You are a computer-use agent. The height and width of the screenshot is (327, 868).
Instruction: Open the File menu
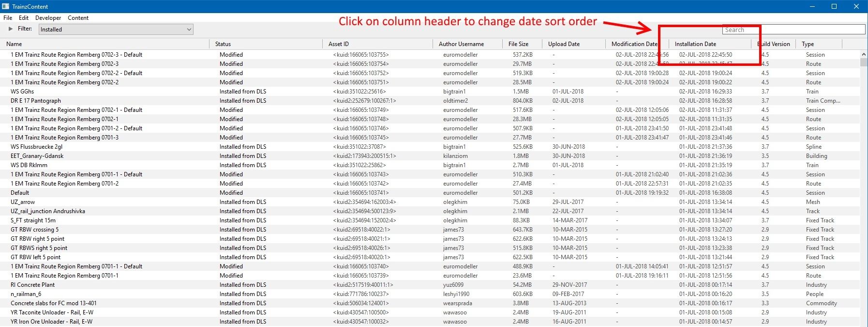(8, 18)
